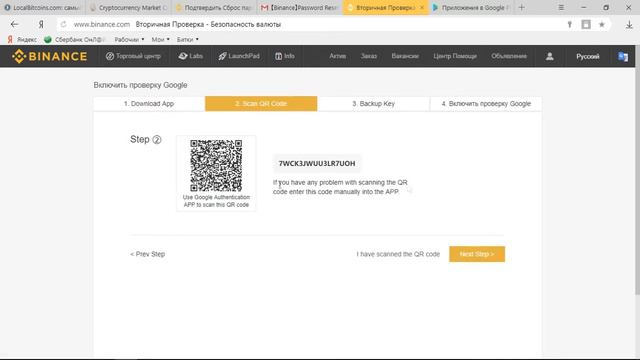This screenshot has width=640, height=360.
Task: Select the 2. Scan QR Code step tab
Action: (x=261, y=104)
